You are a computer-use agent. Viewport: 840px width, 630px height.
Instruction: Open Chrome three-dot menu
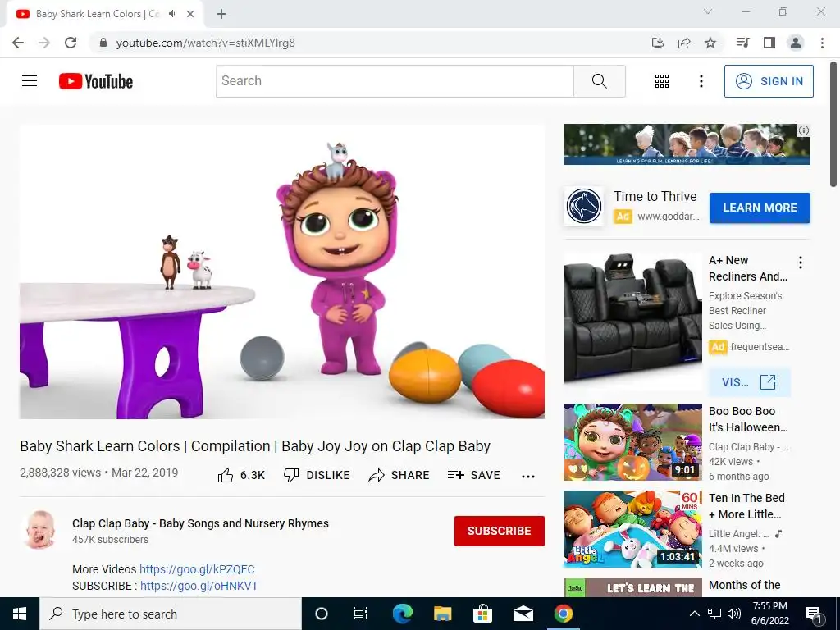pyautogui.click(x=822, y=43)
